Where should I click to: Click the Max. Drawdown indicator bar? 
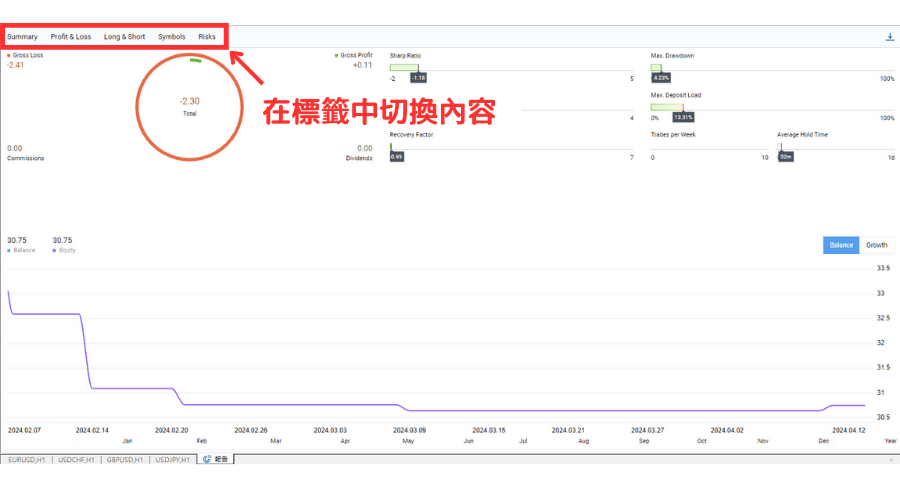click(656, 68)
